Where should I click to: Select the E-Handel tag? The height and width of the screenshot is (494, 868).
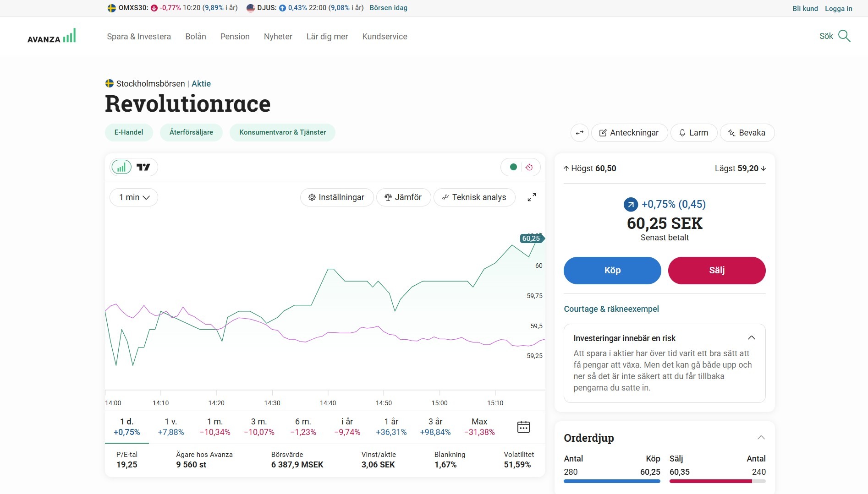129,132
